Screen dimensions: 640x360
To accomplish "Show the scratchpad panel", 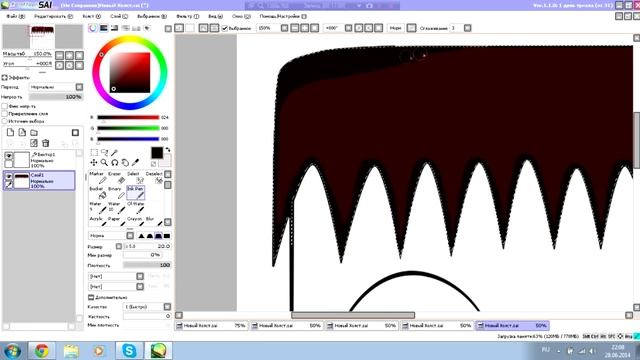I will point(147,28).
